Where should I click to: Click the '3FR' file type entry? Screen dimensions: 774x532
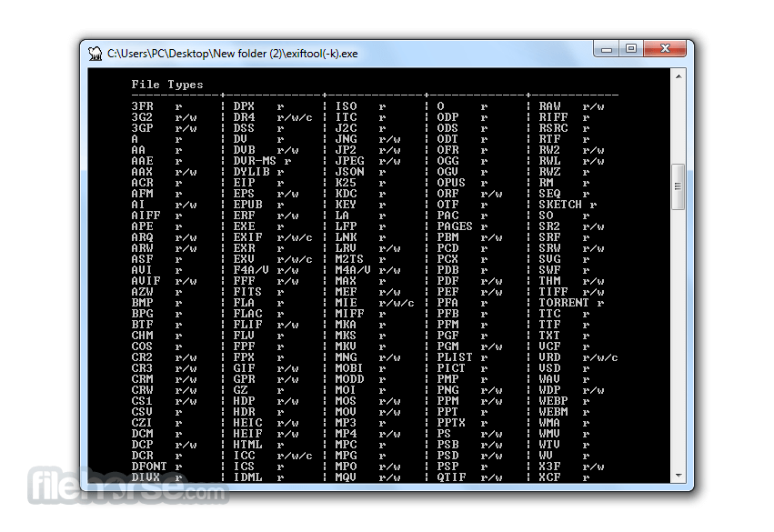click(x=142, y=106)
